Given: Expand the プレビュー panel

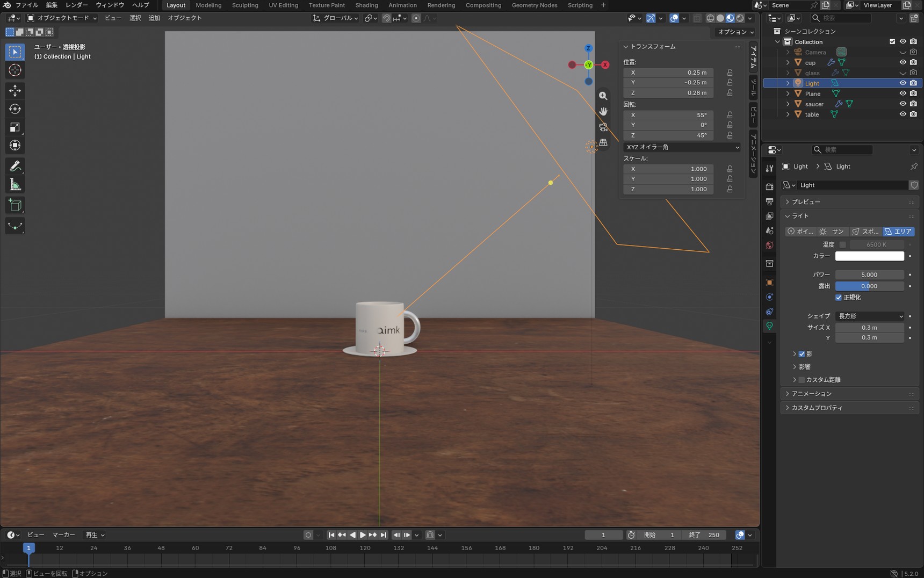Looking at the screenshot, I should pyautogui.click(x=849, y=202).
